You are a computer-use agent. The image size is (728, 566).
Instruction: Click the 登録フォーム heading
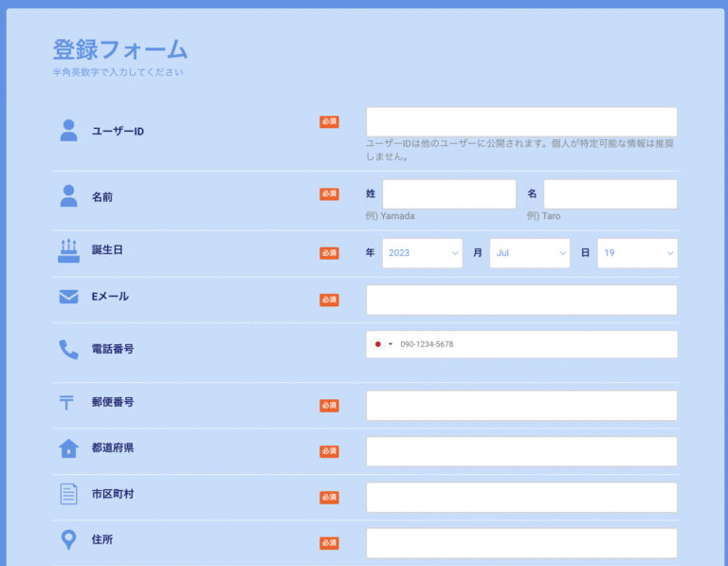tap(119, 49)
